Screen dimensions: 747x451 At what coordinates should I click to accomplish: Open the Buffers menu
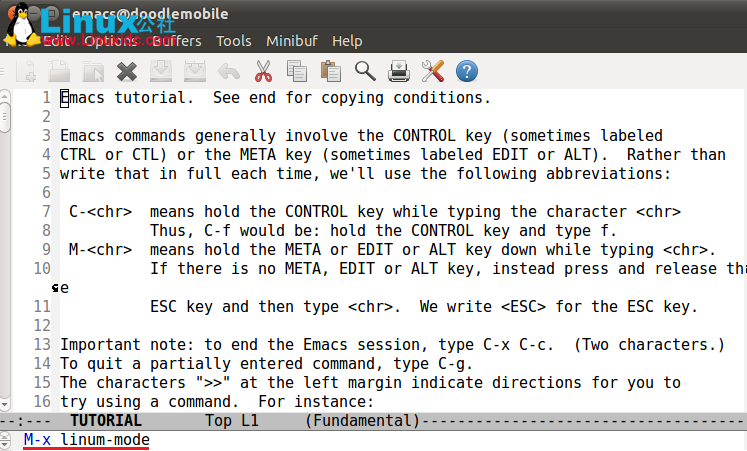177,41
